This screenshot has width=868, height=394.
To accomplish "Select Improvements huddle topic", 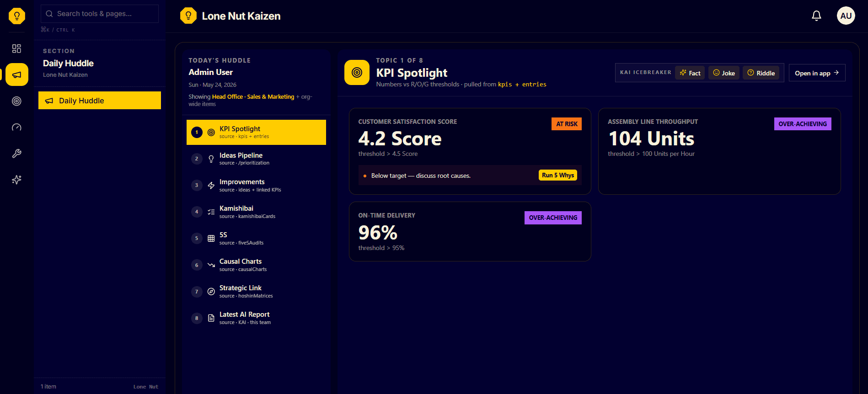I will point(256,185).
